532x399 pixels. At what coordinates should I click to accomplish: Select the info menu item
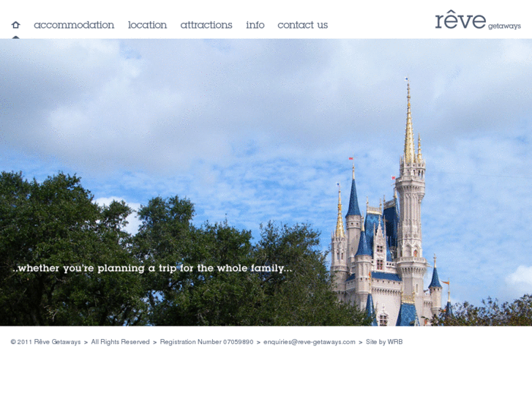click(255, 25)
